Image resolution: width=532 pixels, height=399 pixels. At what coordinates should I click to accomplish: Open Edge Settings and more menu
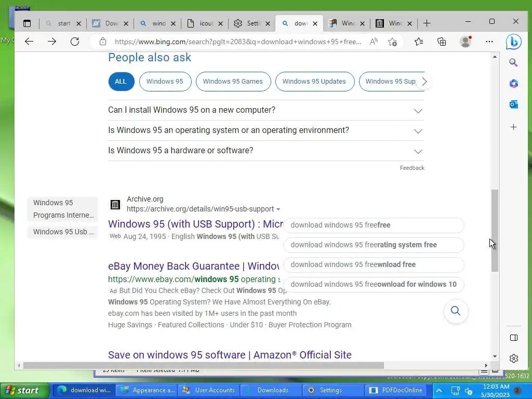489,42
